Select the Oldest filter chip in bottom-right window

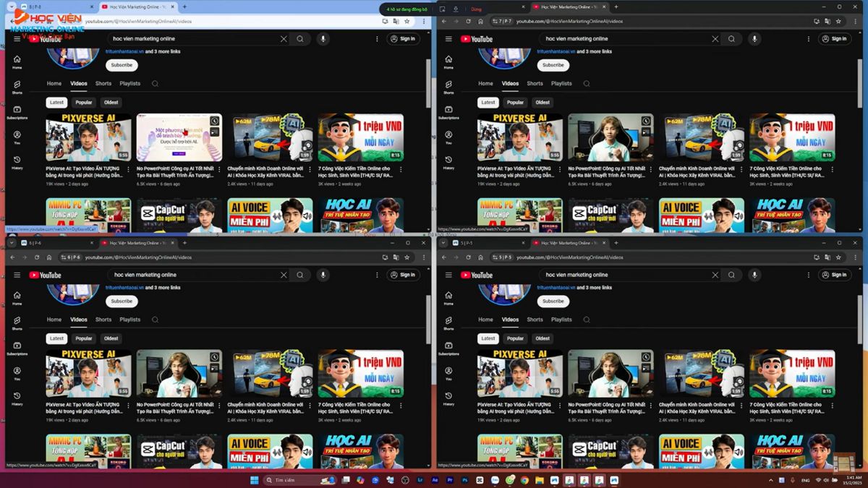coord(542,338)
